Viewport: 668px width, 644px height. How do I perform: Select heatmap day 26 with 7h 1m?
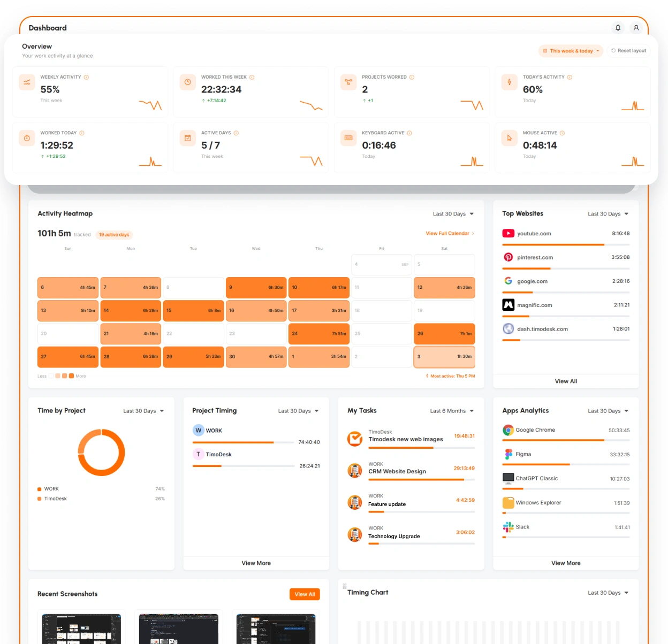444,334
